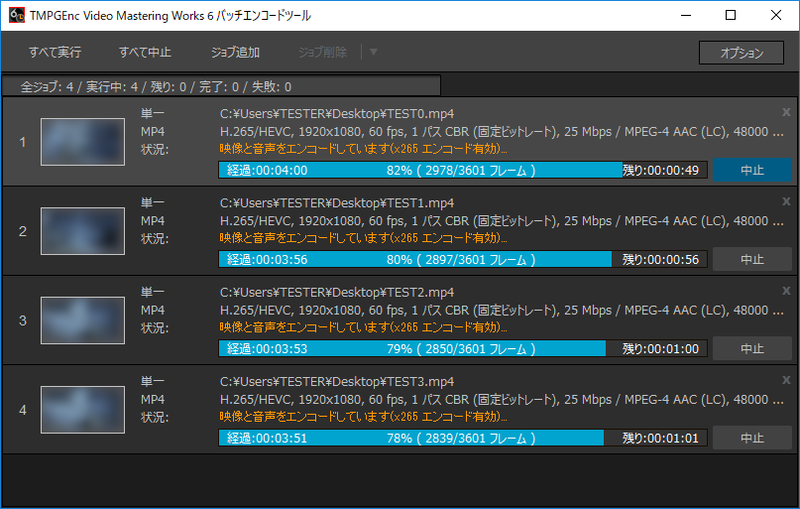Select path C:¥Users¥TESTER¥Desktop¥TEST2.mp4

(337, 292)
